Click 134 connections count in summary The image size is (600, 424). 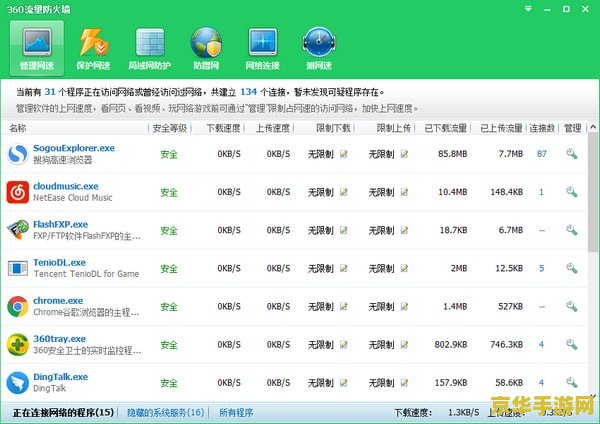(248, 92)
